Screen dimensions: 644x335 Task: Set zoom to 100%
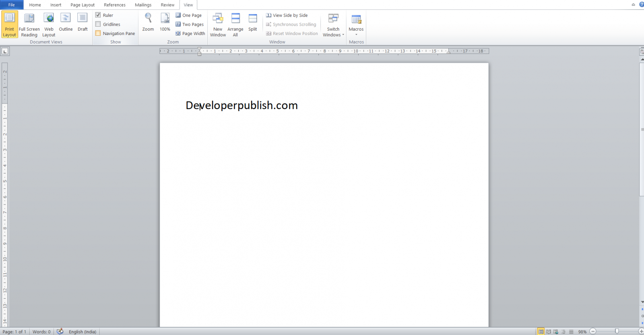tap(165, 23)
